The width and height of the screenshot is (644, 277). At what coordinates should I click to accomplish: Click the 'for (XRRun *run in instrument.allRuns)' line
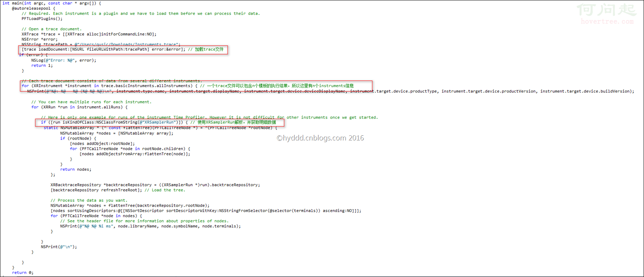click(x=79, y=107)
